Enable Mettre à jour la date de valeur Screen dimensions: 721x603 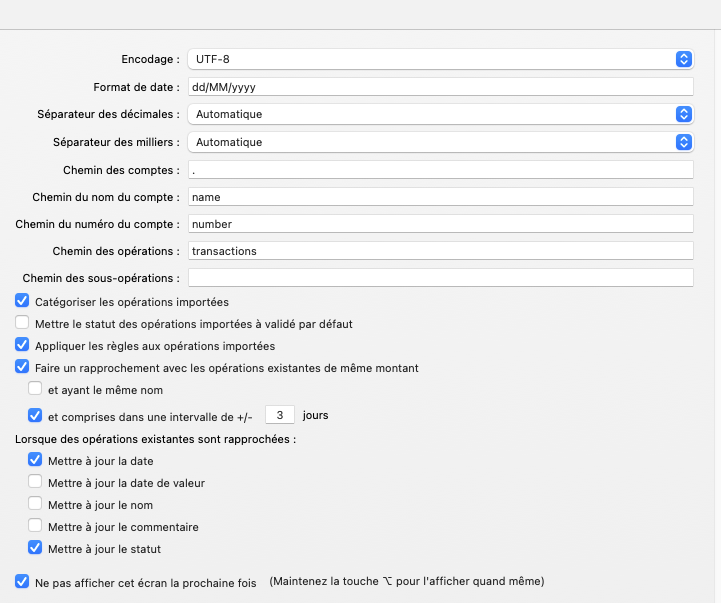tap(36, 482)
